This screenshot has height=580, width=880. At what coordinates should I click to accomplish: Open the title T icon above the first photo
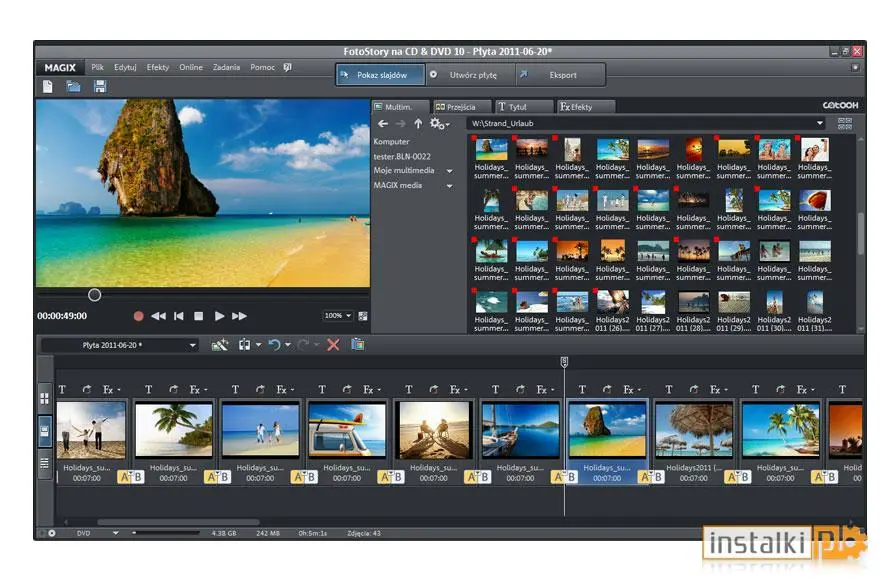point(62,390)
